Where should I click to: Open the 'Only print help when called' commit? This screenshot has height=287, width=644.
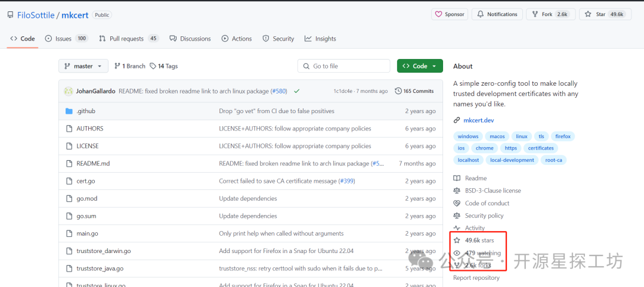pos(281,233)
